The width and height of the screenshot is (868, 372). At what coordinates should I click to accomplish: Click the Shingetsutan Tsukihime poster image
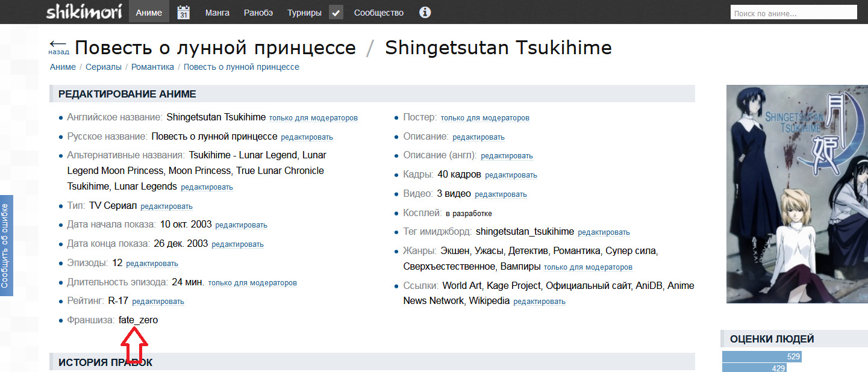point(797,194)
